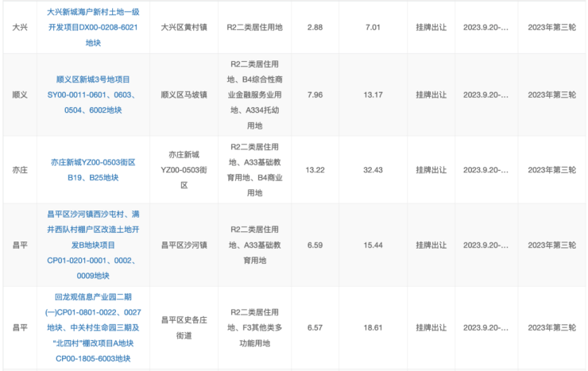Viewport: 588px width, 371px height.
Task: Select the 顺义区马坡镇 location cell
Action: [184, 95]
